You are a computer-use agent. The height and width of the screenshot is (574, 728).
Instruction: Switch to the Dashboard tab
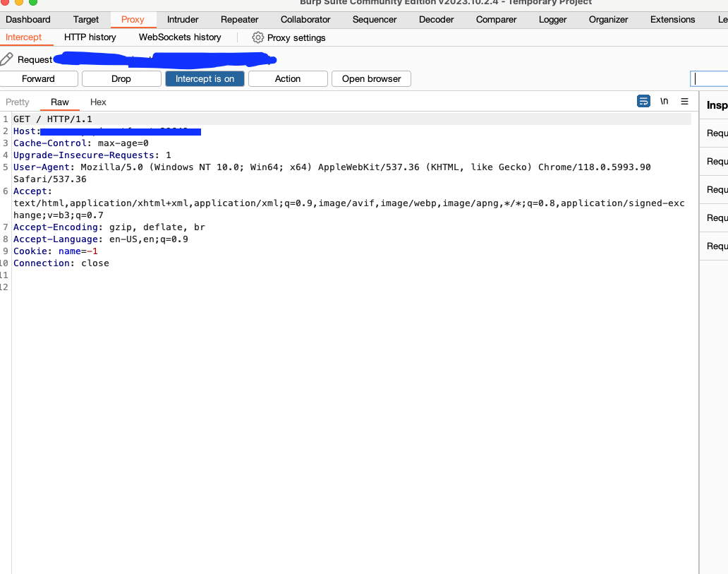[x=28, y=20]
